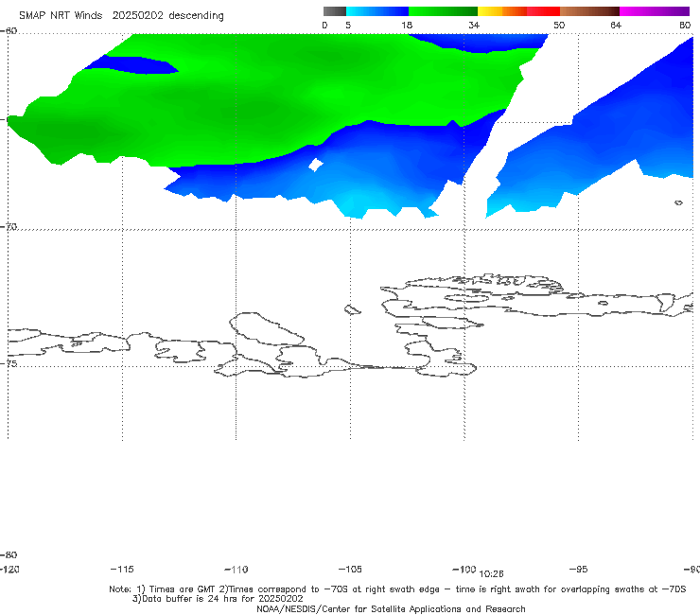
Task: Click the brown color bar segment
Action: click(589, 11)
